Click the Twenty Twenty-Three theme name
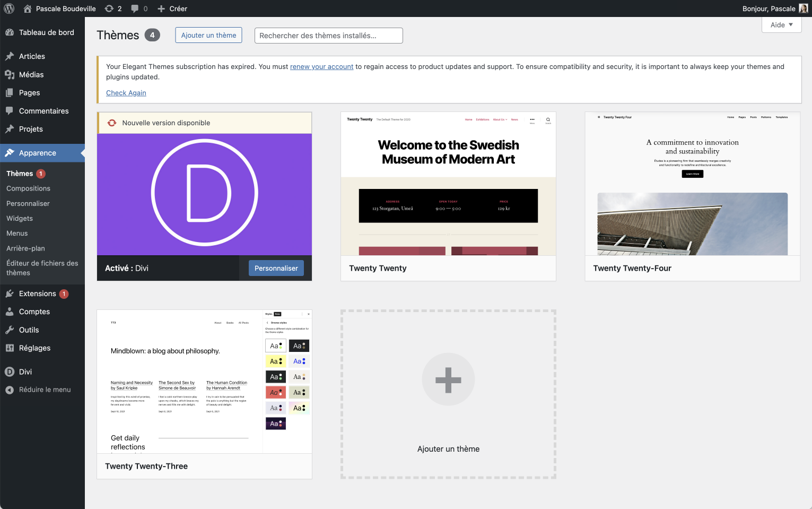This screenshot has width=812, height=509. (x=146, y=466)
